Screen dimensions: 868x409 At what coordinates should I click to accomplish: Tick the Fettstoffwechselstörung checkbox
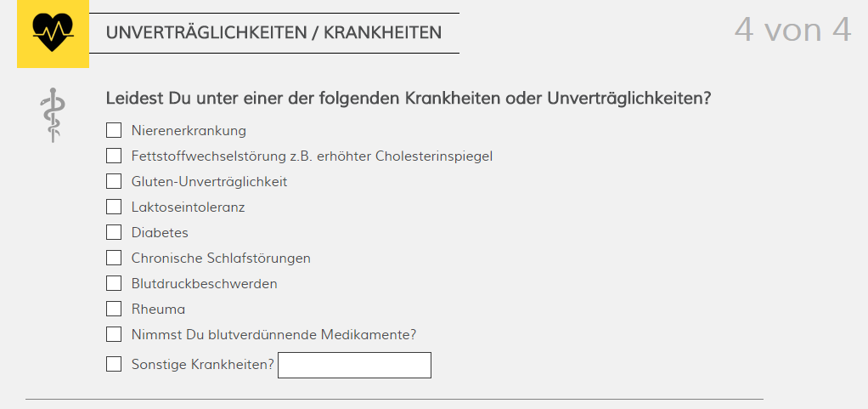[114, 156]
